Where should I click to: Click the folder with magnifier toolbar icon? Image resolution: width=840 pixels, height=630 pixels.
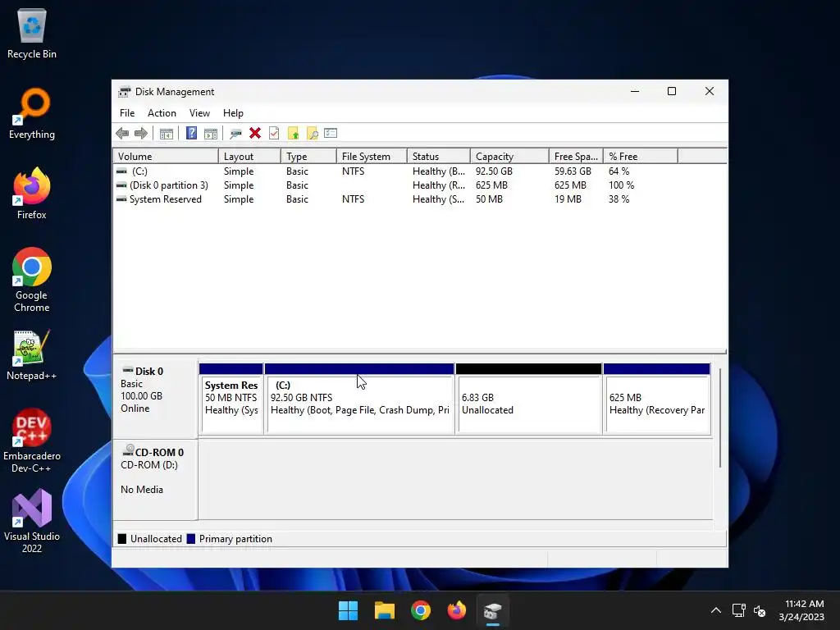(313, 134)
